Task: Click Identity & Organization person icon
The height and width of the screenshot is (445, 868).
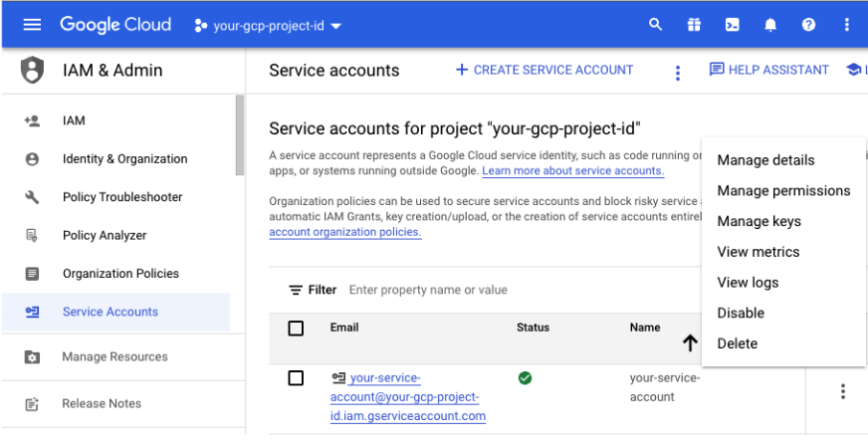Action: [x=32, y=159]
